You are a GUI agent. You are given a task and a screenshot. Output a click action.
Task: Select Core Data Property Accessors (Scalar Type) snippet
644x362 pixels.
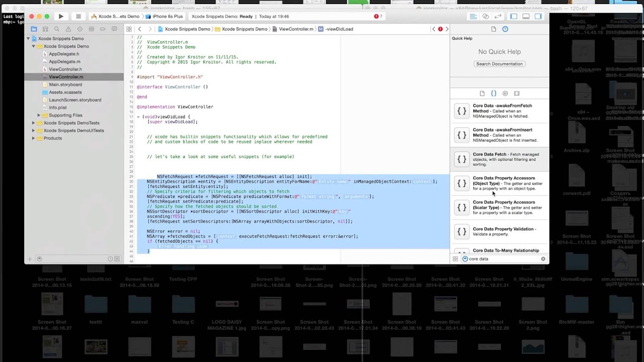coord(500,208)
